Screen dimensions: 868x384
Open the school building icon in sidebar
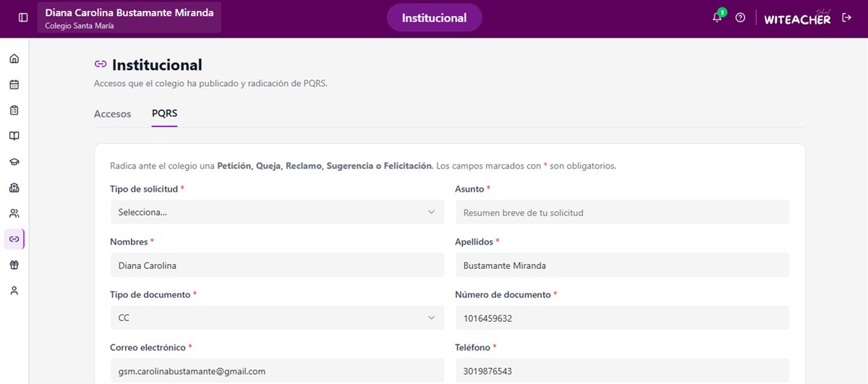14,187
